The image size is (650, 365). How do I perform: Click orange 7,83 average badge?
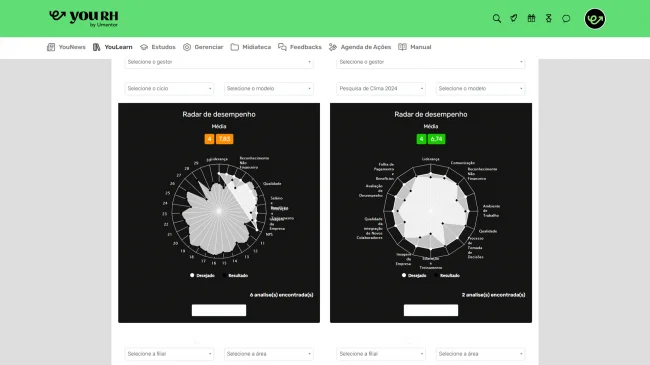click(224, 139)
